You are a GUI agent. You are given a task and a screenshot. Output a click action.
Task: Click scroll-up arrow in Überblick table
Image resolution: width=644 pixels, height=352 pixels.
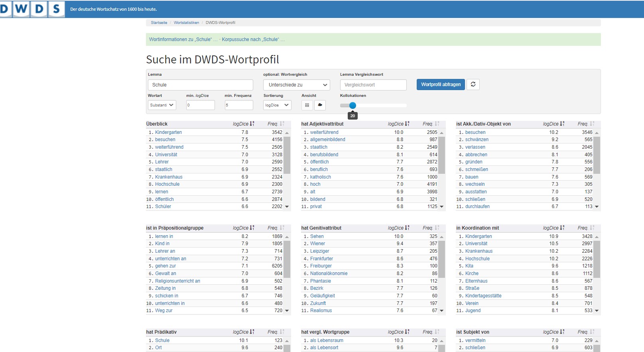(x=287, y=133)
